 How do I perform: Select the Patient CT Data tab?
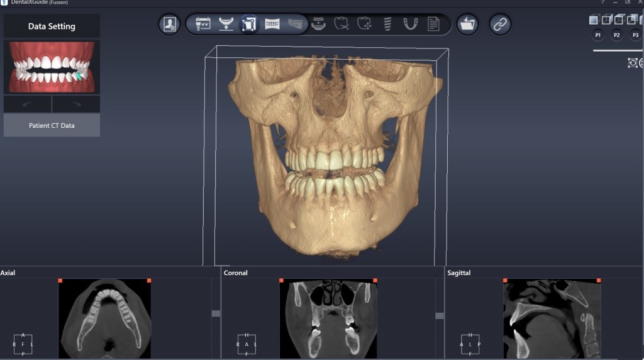point(52,125)
